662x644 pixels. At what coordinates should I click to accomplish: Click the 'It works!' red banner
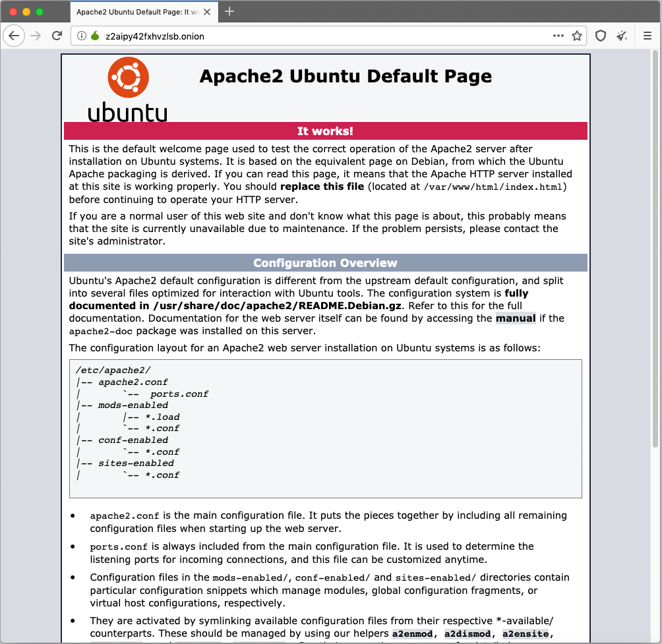click(x=325, y=131)
